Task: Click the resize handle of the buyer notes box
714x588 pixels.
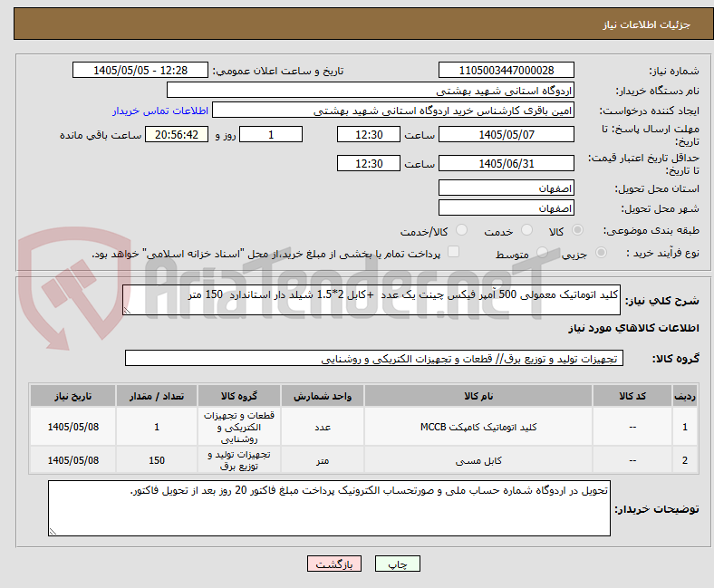Action: pos(53,532)
